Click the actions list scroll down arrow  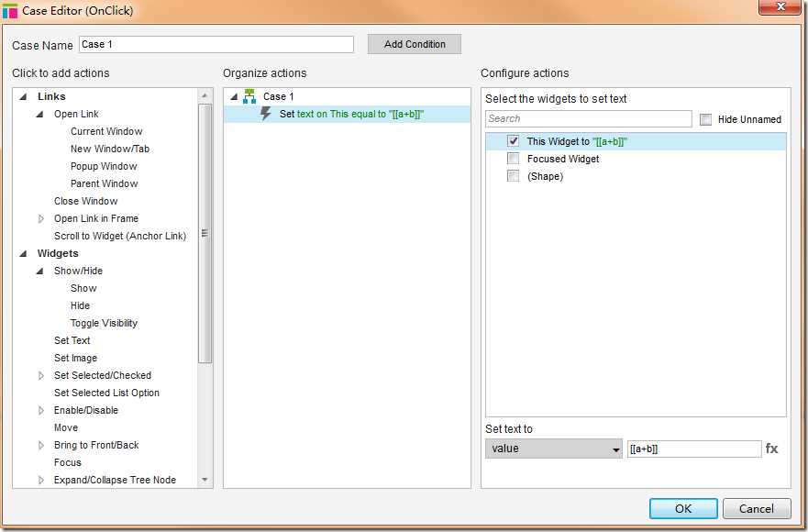click(205, 480)
